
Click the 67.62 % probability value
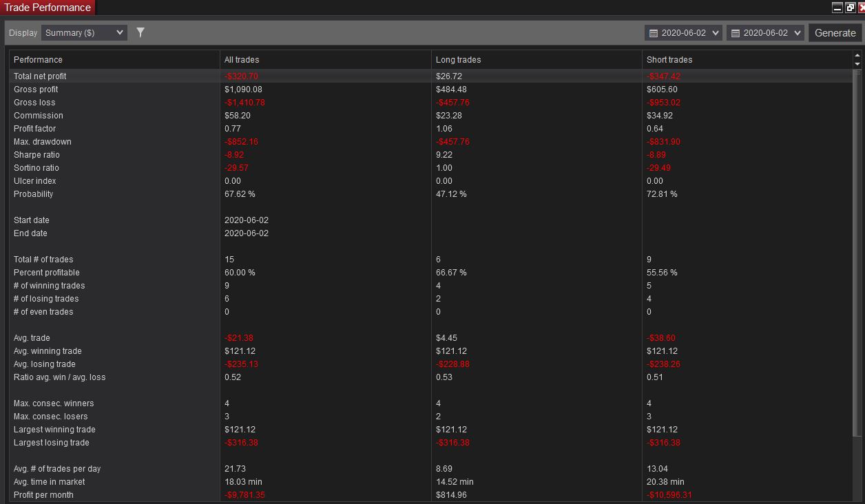coord(240,194)
